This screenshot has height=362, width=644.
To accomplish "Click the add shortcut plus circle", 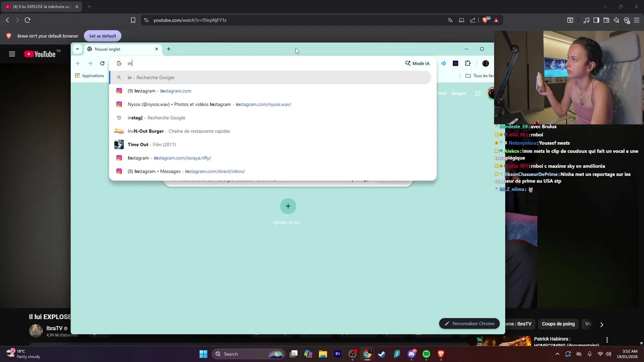I will coord(288,206).
